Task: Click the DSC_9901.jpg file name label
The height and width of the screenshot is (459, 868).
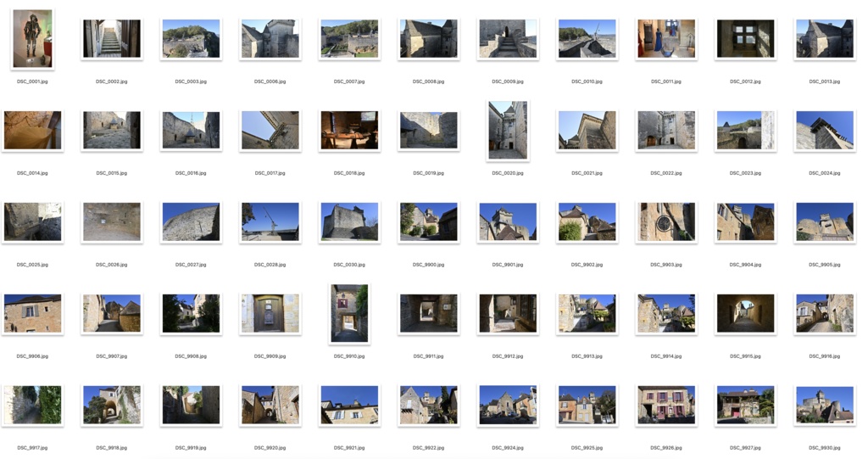Action: pyautogui.click(x=508, y=265)
